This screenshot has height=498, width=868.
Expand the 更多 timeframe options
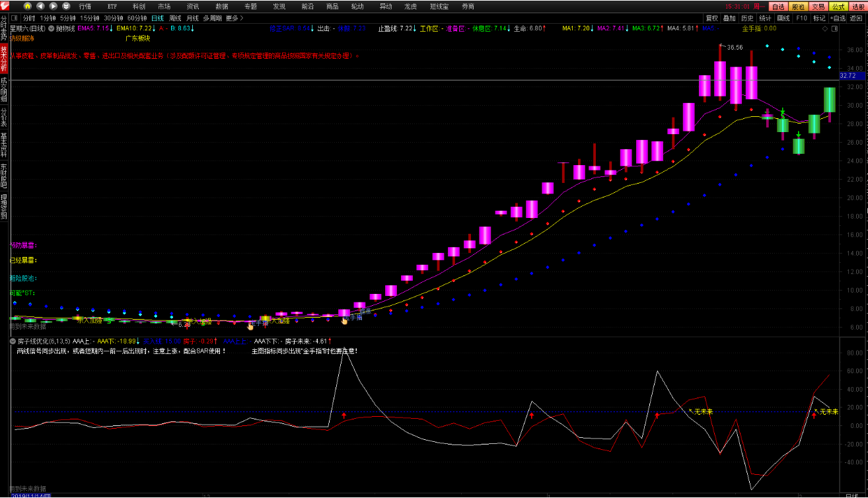pyautogui.click(x=232, y=18)
